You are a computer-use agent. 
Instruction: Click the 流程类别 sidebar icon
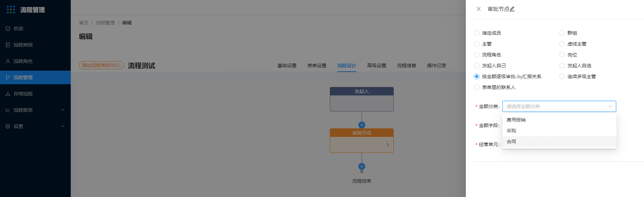point(8,45)
